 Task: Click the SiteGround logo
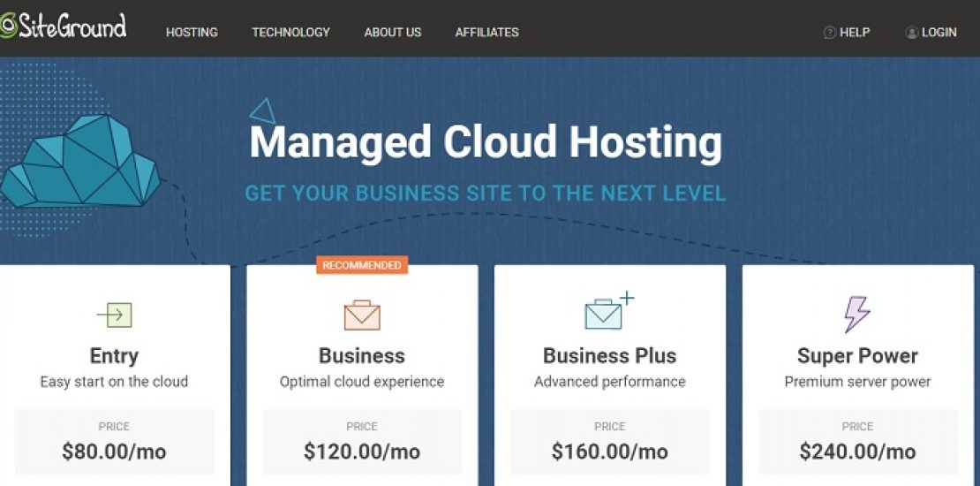(63, 27)
